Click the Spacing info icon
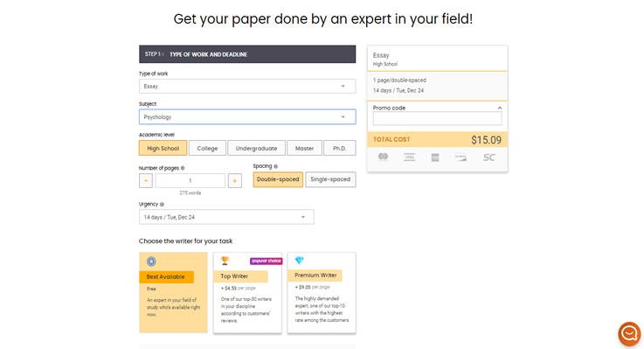This screenshot has width=644, height=349. (275, 166)
